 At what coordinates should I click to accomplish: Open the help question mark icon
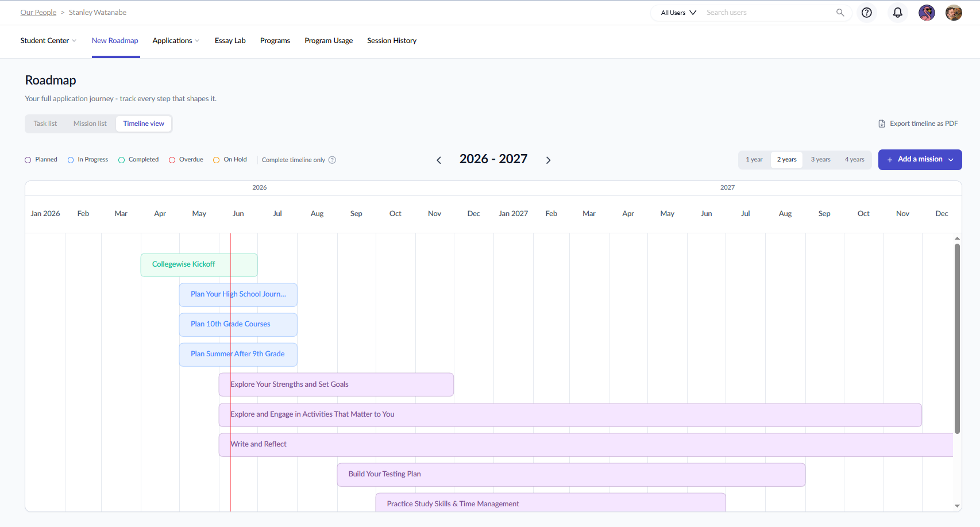[x=867, y=13]
